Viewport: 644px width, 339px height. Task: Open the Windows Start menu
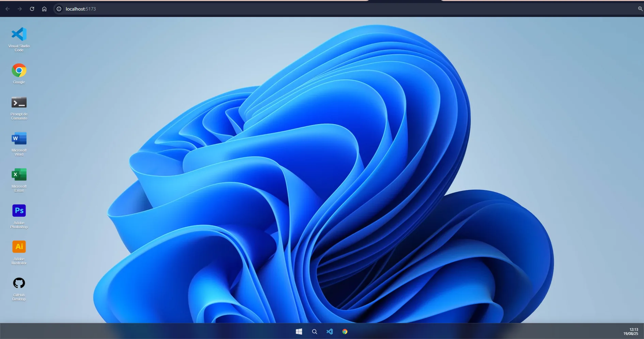coord(299,332)
